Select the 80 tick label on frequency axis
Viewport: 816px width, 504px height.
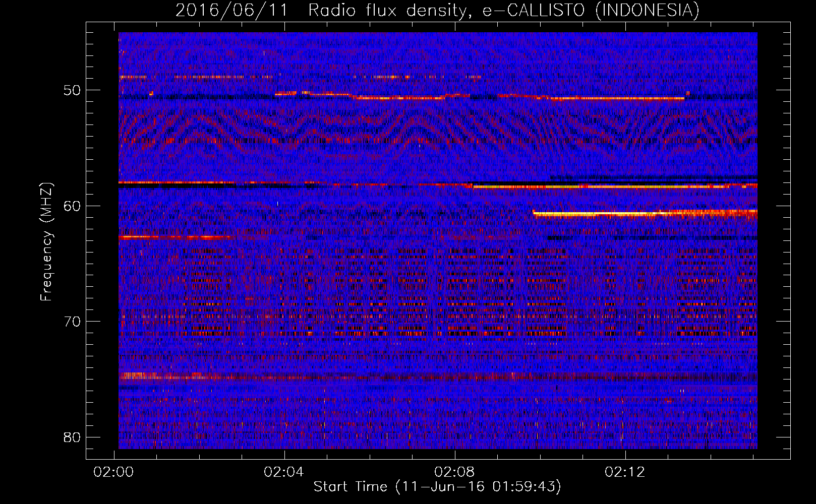(x=72, y=437)
